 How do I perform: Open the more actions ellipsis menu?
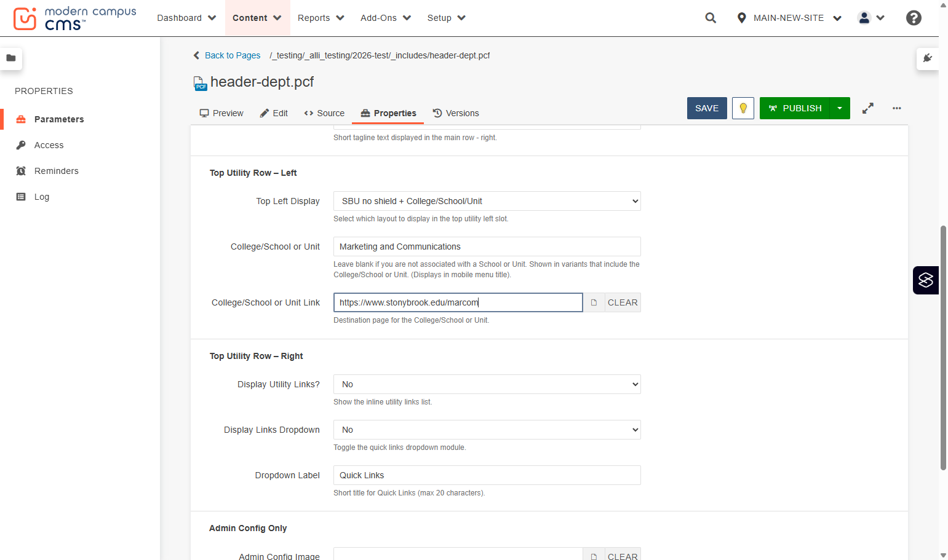click(897, 108)
